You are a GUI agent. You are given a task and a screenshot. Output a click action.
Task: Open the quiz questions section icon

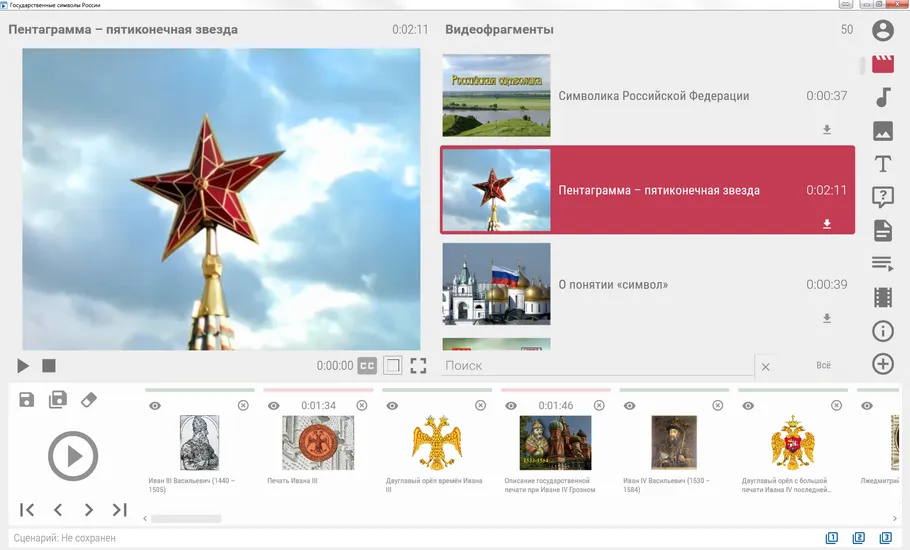883,197
